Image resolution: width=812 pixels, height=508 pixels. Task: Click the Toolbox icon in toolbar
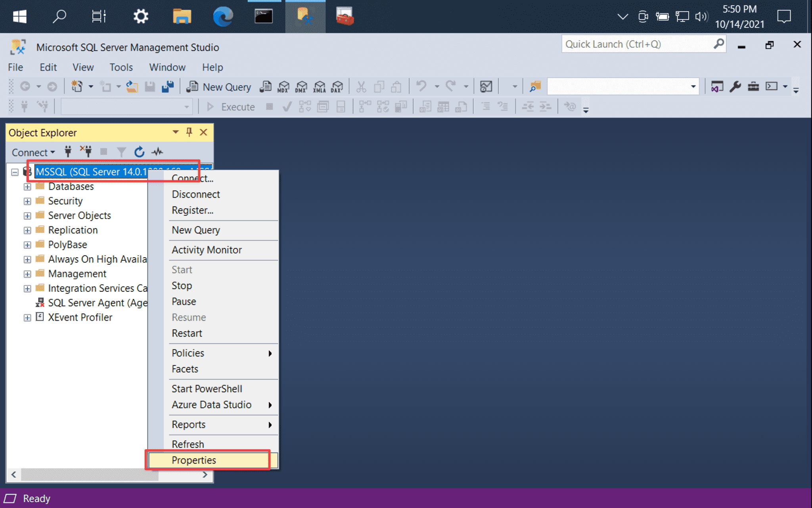[x=753, y=87]
